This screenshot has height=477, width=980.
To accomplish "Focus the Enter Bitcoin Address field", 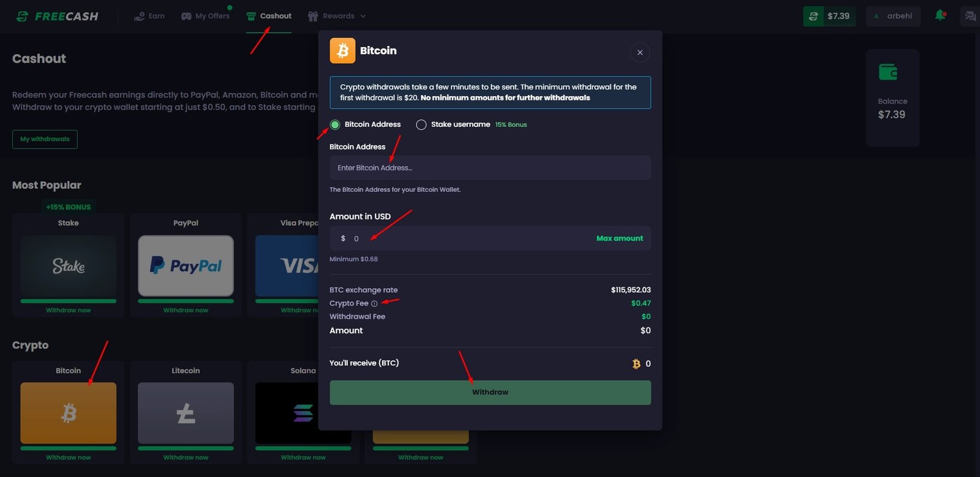I will (490, 168).
